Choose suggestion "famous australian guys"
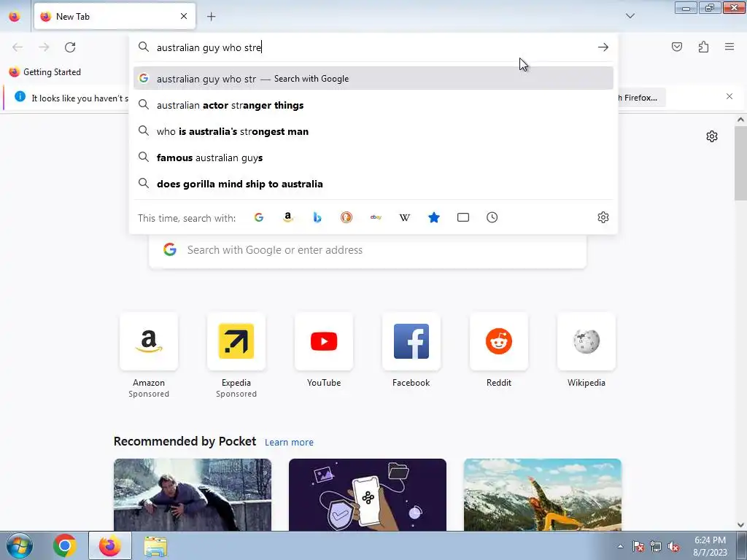The image size is (747, 560). pos(373,157)
